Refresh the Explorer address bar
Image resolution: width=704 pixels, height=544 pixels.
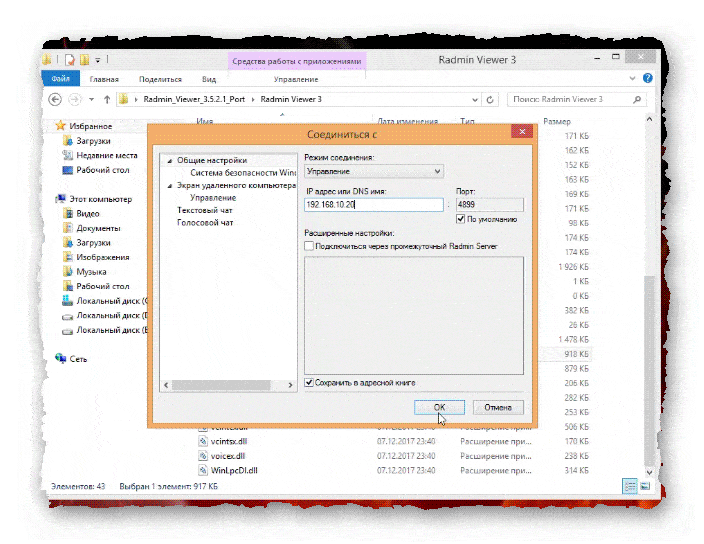pos(490,100)
